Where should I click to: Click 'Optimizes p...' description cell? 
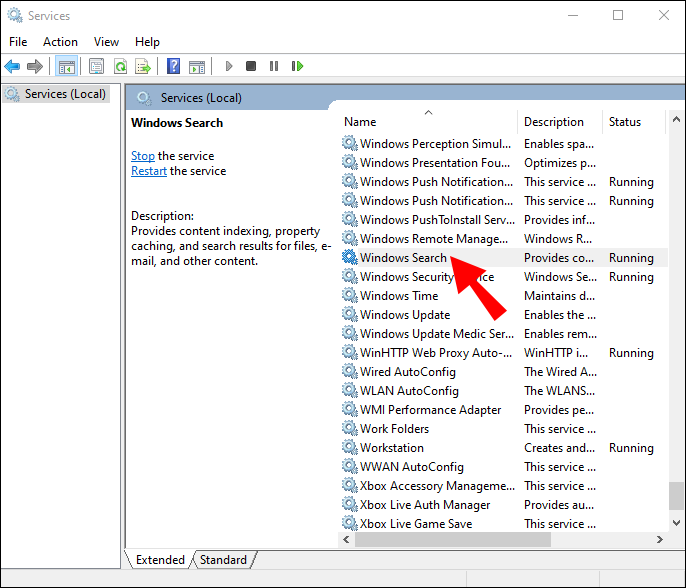click(x=560, y=163)
